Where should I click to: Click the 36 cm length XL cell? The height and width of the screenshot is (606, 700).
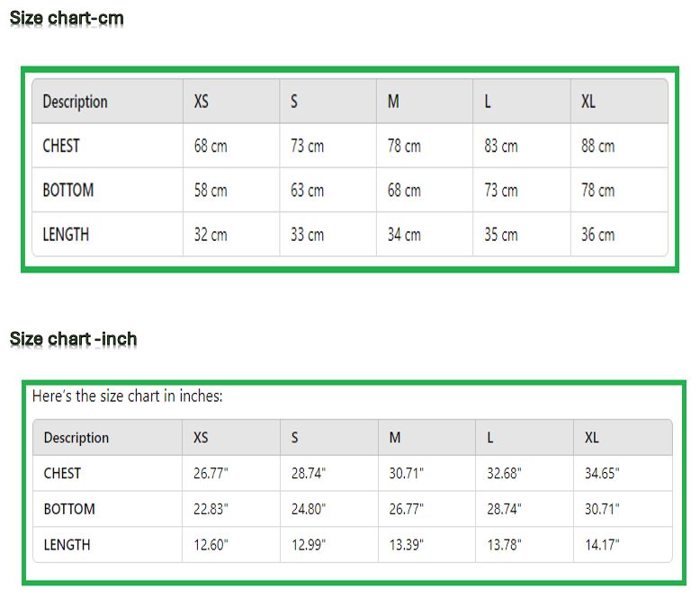point(597,235)
